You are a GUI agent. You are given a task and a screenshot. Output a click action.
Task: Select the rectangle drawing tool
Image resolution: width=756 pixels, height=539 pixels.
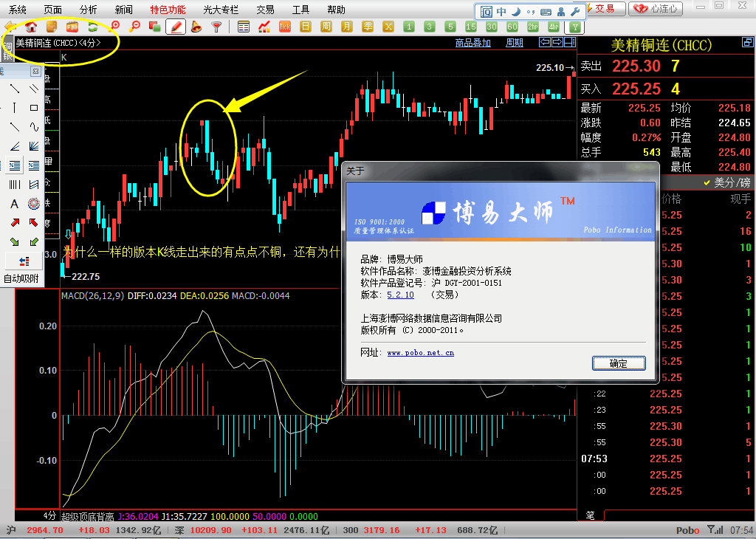coord(33,108)
